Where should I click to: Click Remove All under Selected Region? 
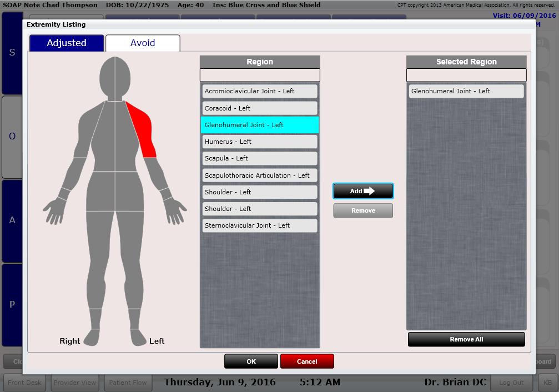[x=466, y=339]
